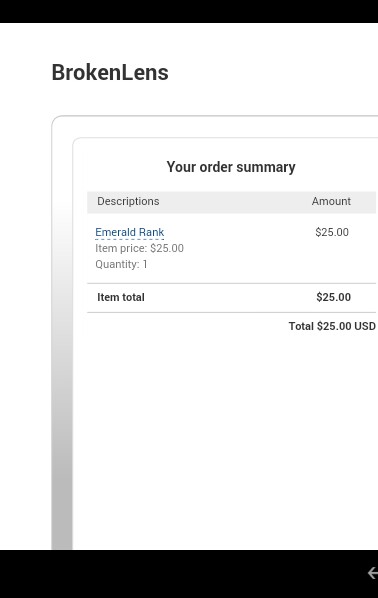The width and height of the screenshot is (378, 598).
Task: Select the Emerald Rank row $25.00 amount
Action: tap(332, 232)
